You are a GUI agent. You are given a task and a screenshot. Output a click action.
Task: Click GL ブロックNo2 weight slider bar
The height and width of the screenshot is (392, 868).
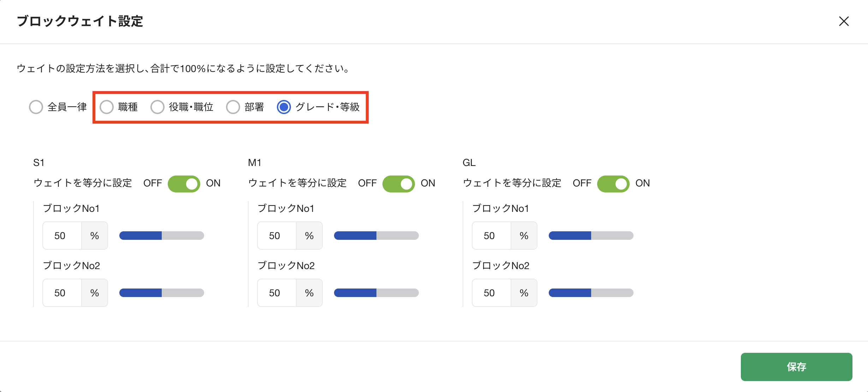(x=591, y=293)
